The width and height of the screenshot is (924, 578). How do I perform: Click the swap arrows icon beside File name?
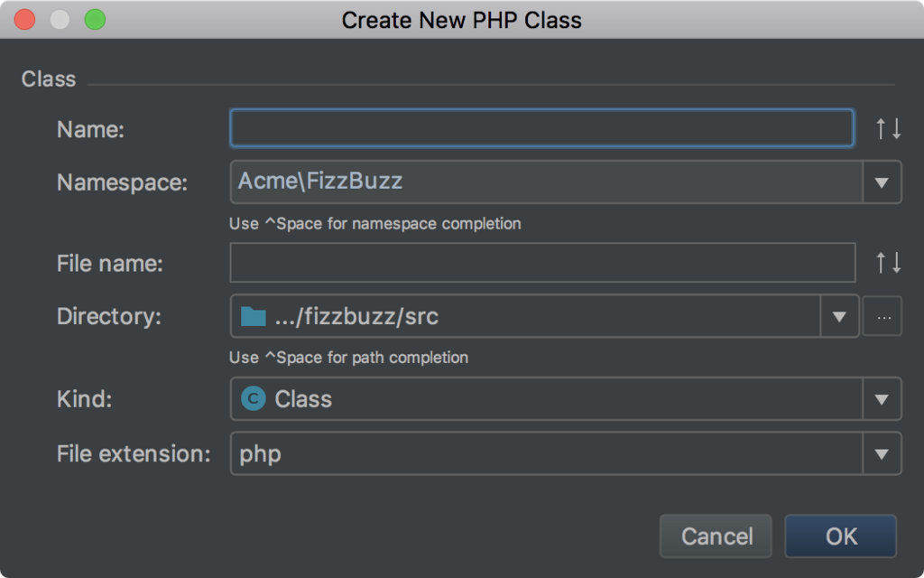pos(889,264)
